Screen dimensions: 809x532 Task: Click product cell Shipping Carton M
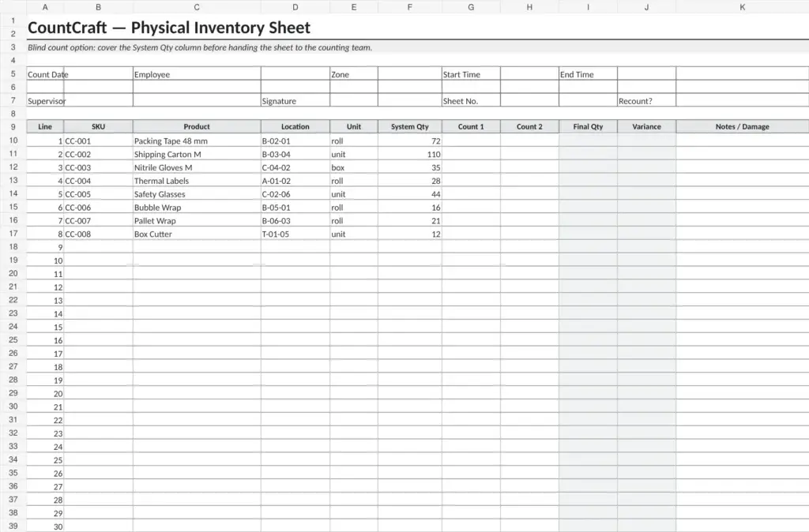pyautogui.click(x=197, y=154)
